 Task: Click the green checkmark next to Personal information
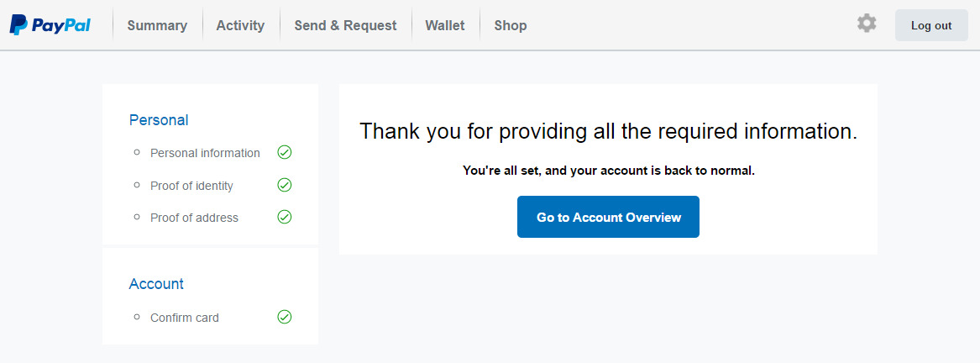tap(285, 152)
